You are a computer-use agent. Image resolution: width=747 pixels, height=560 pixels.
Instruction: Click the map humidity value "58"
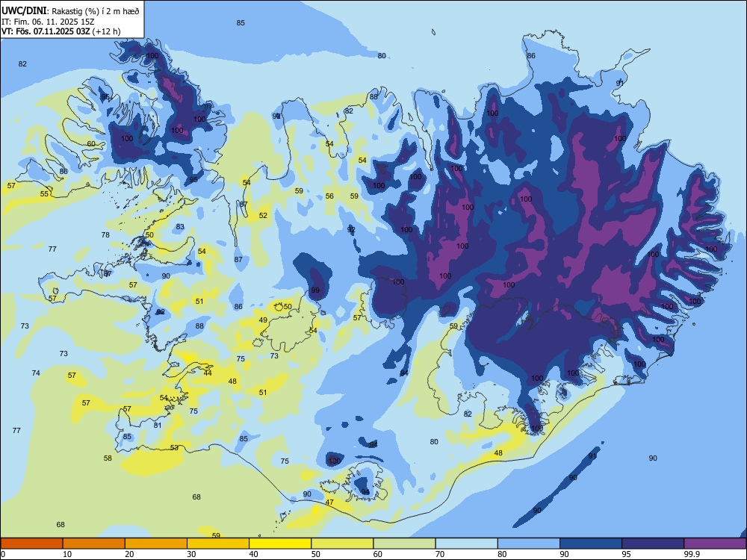(108, 458)
